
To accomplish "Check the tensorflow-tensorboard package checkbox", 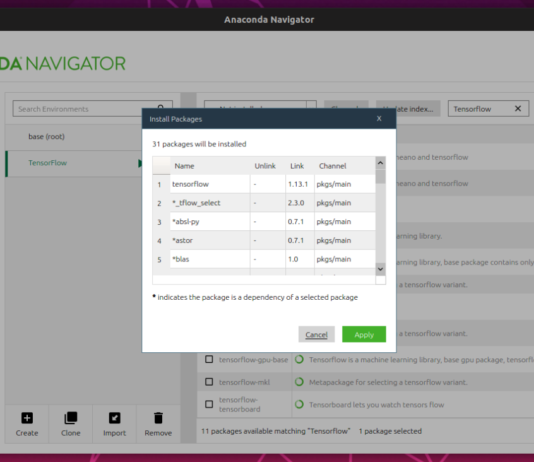I will pyautogui.click(x=209, y=404).
